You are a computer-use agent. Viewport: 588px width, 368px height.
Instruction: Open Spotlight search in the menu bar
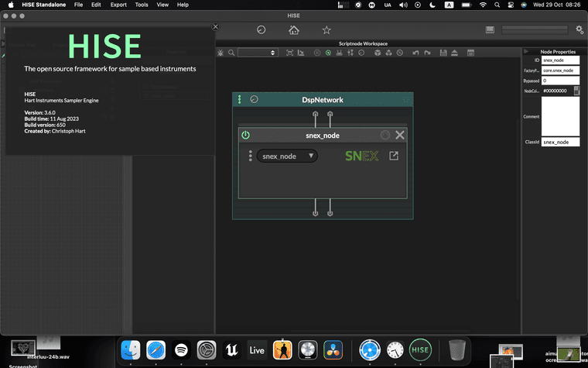pyautogui.click(x=497, y=5)
